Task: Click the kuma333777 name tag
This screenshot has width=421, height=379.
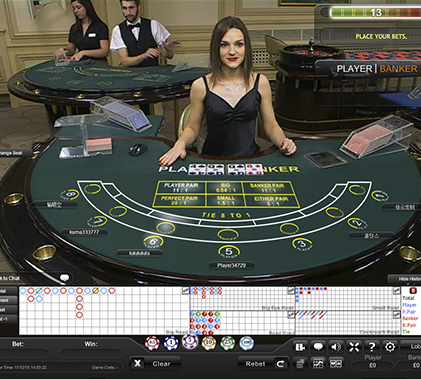Action: 84,232
